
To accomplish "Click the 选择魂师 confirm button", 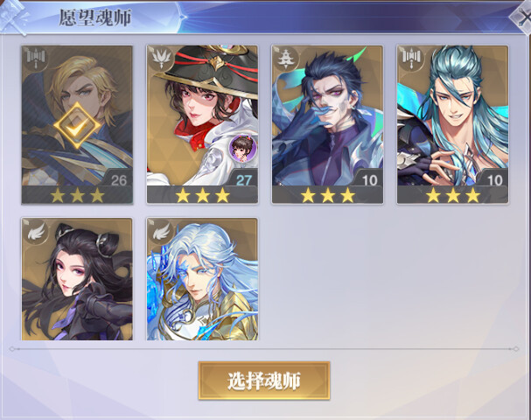I will pos(264,381).
